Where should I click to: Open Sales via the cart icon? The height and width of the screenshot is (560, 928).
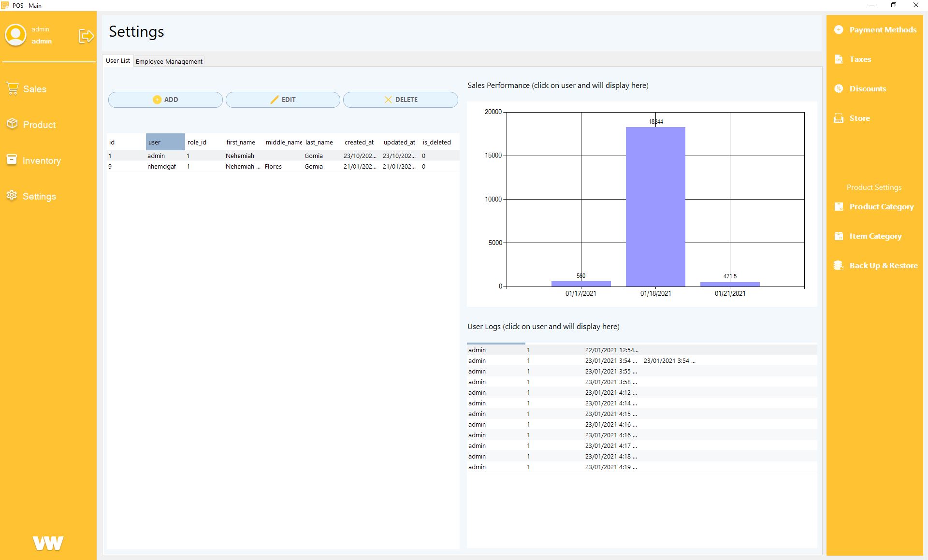coord(12,89)
